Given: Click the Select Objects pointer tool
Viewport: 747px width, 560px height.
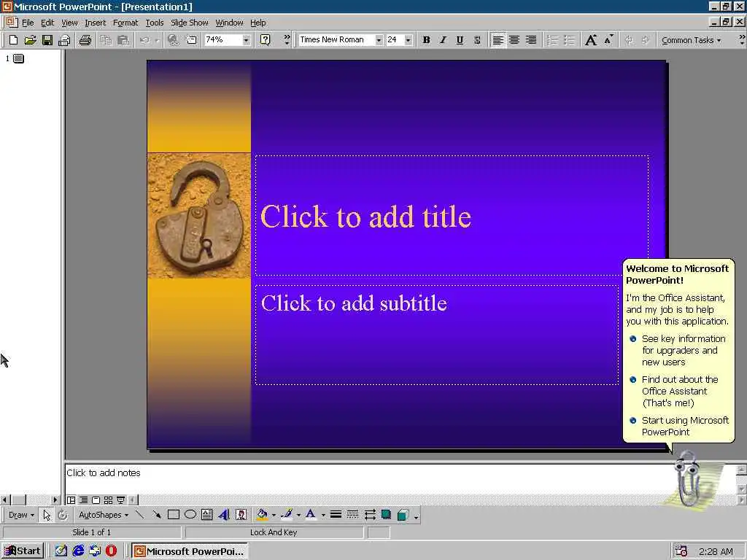Looking at the screenshot, I should tap(46, 514).
